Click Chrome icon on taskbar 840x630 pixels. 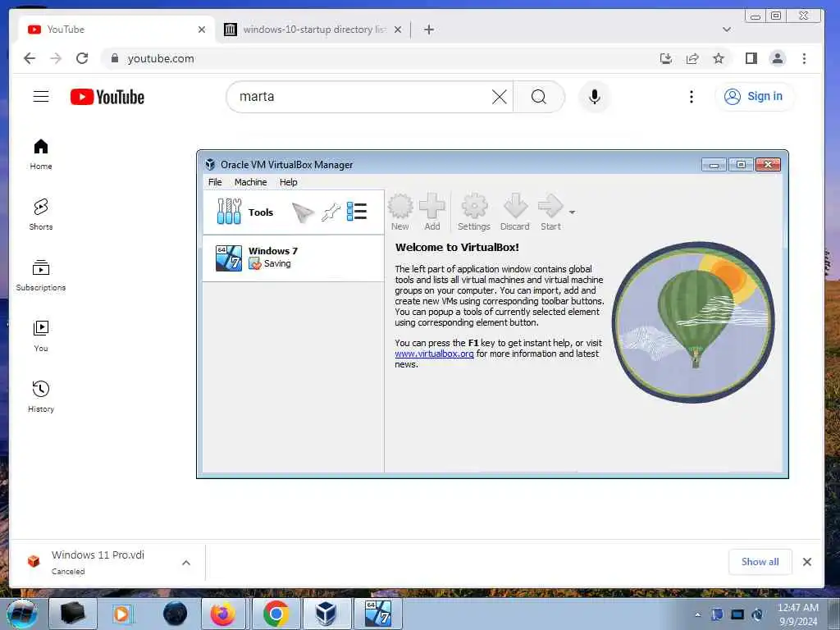pos(276,614)
